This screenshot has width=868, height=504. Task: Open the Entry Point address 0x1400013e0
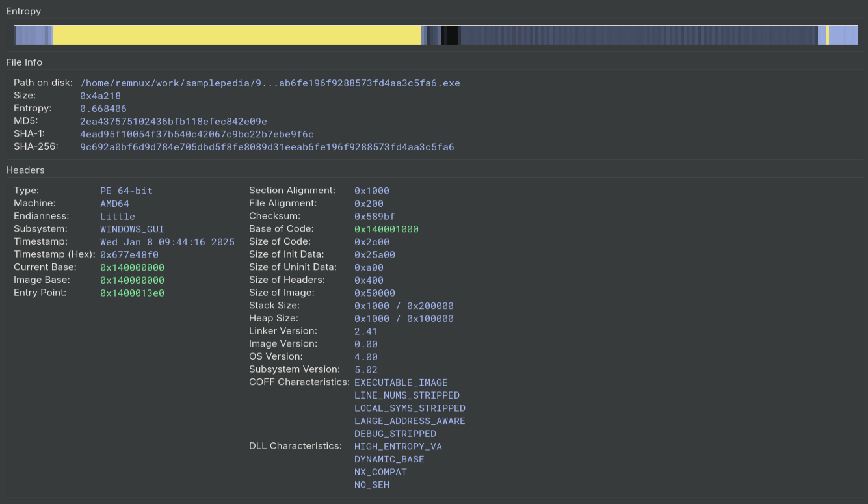coord(132,293)
